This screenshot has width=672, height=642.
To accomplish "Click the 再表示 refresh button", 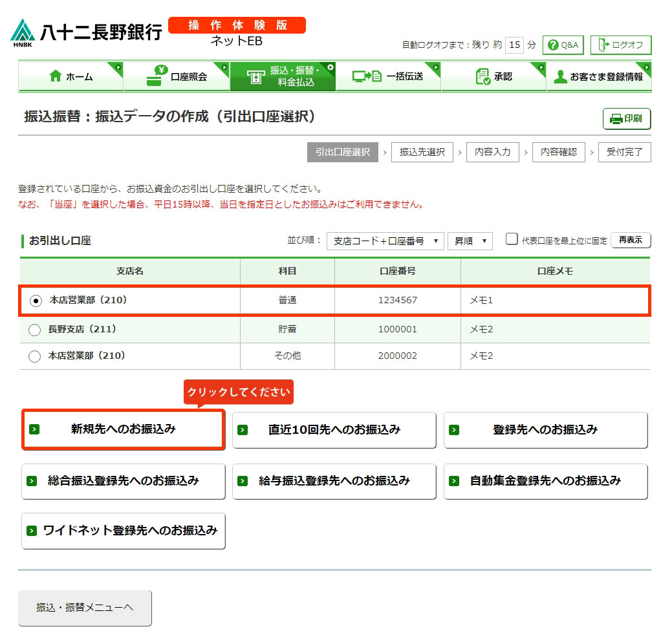I will pos(631,240).
